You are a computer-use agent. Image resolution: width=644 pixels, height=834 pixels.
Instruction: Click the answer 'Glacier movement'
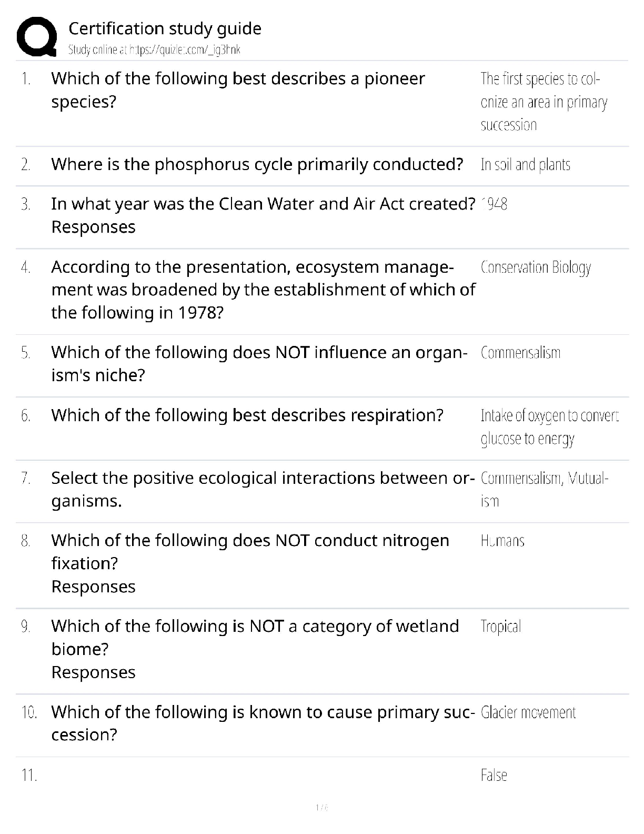pyautogui.click(x=528, y=712)
